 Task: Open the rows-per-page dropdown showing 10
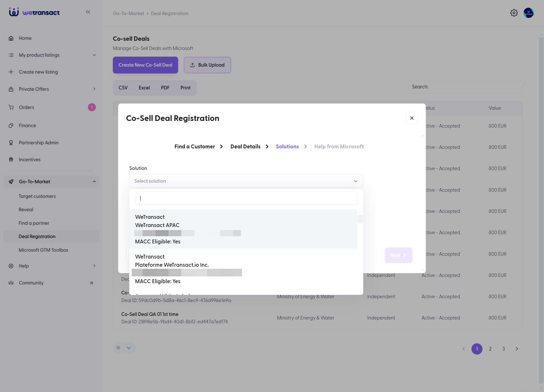click(124, 348)
